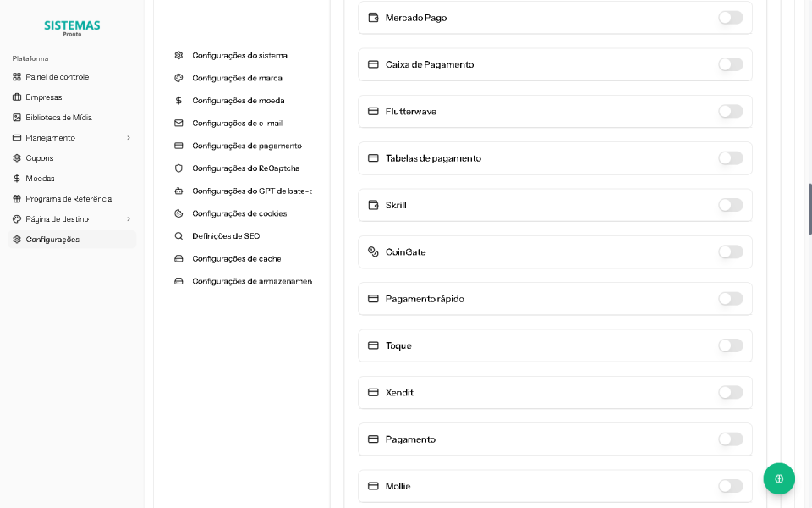Viewport: 812px width, 508px height.
Task: Click the magnifier icon beside Definições de SEO
Action: click(x=178, y=235)
